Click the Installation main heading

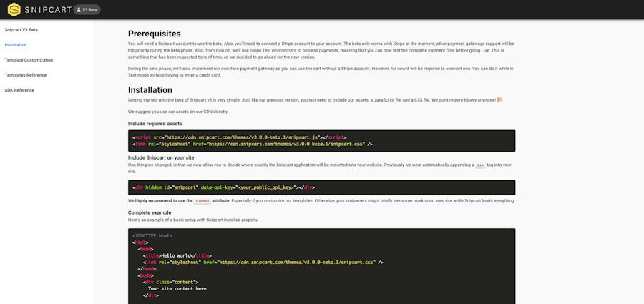point(150,89)
